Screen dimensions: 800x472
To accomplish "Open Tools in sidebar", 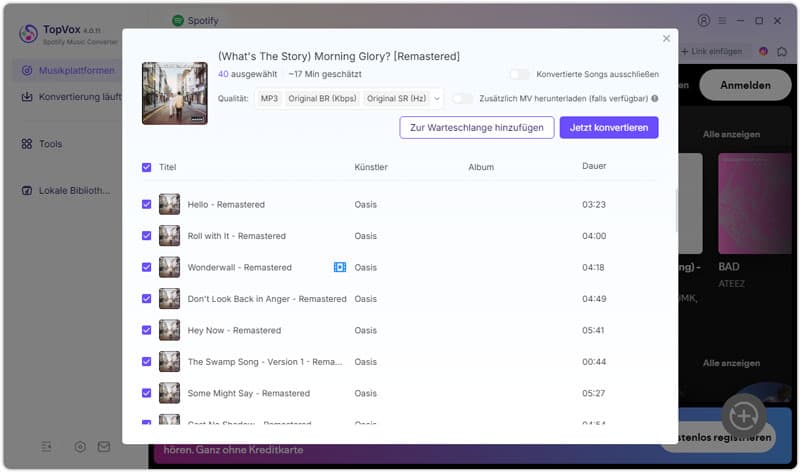I will coord(42,144).
